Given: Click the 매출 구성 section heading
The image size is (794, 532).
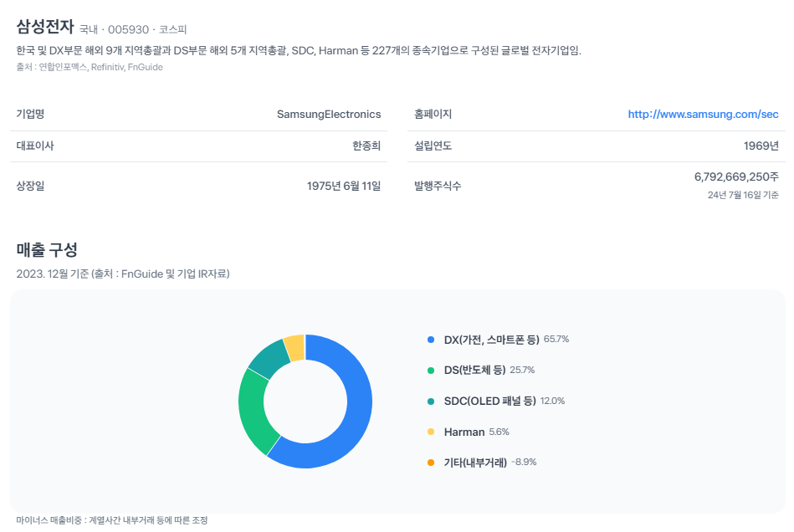Looking at the screenshot, I should pos(47,249).
